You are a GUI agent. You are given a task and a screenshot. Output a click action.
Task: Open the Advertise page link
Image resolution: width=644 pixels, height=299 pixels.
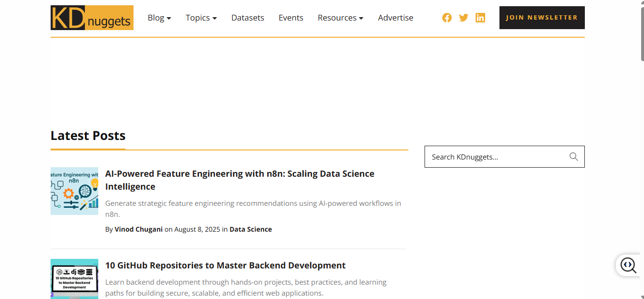click(x=395, y=18)
